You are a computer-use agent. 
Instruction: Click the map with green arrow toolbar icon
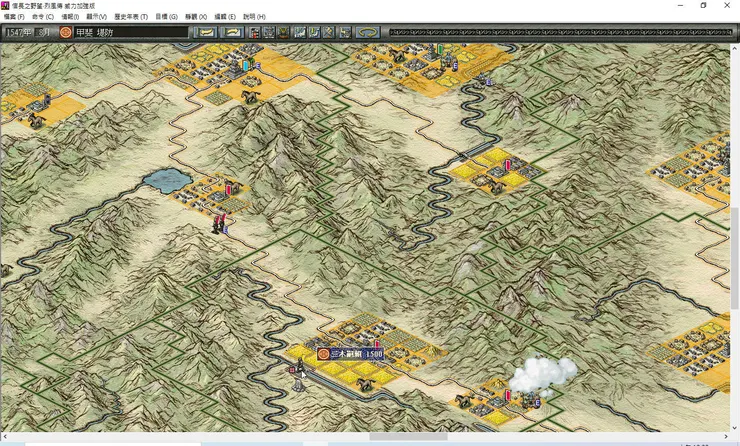point(314,32)
